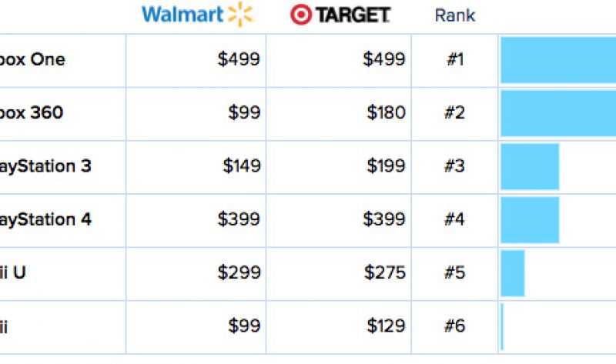Select Walmart's $499 Xbox One price
The width and height of the screenshot is (616, 364).
click(239, 59)
